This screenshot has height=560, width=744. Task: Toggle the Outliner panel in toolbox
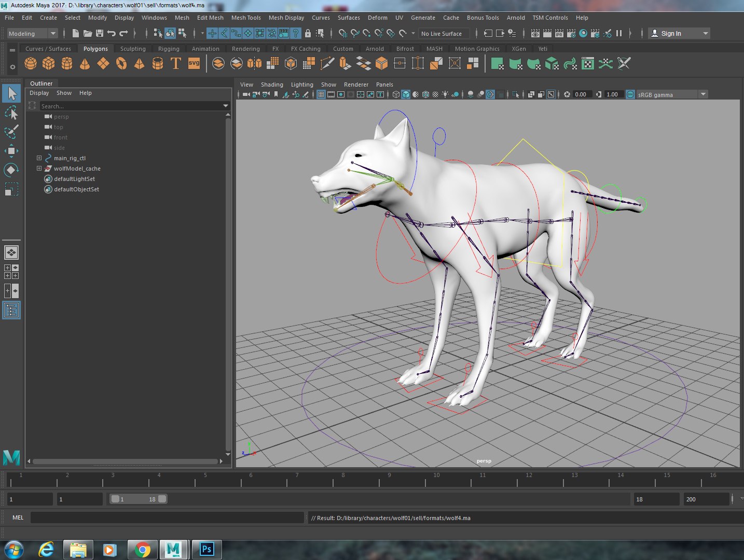click(11, 310)
